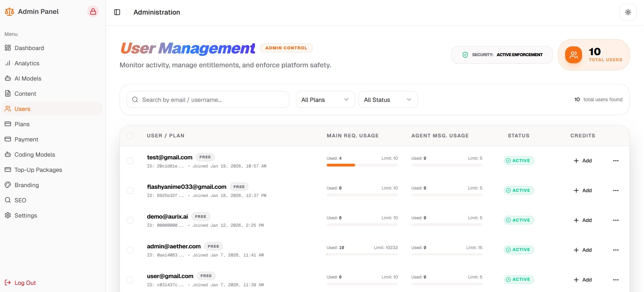Screen dimensions: 644x292
Task: Focus the search by email or username field
Action: [208, 99]
